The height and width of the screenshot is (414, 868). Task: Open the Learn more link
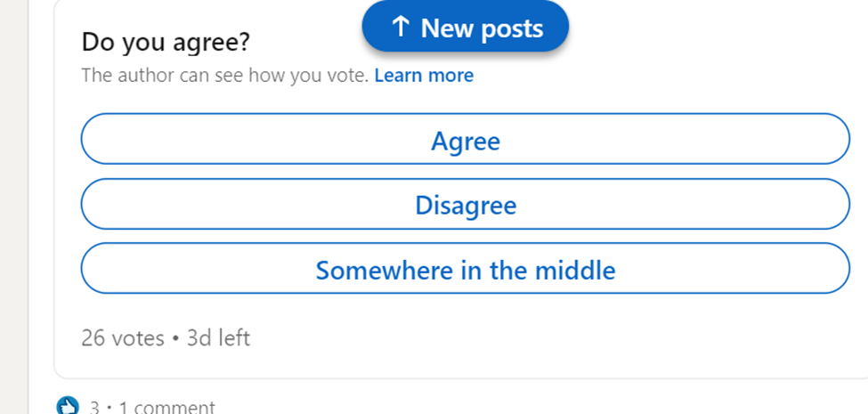tap(424, 76)
